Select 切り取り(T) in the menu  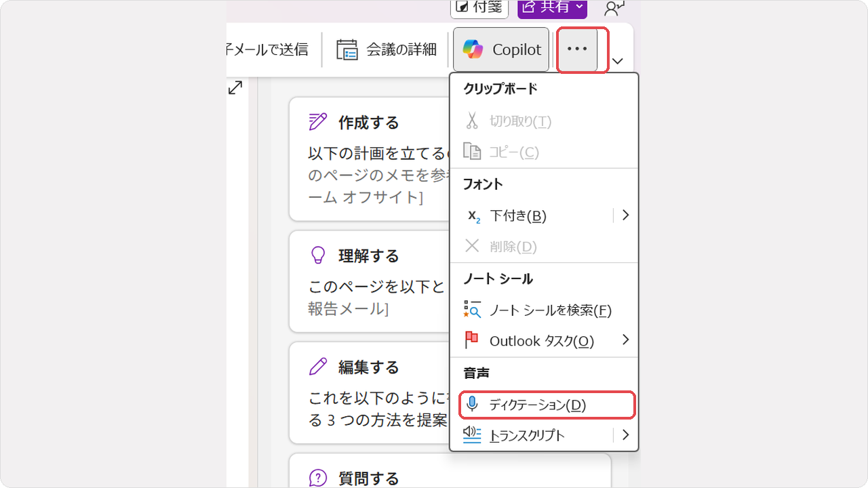[545, 121]
